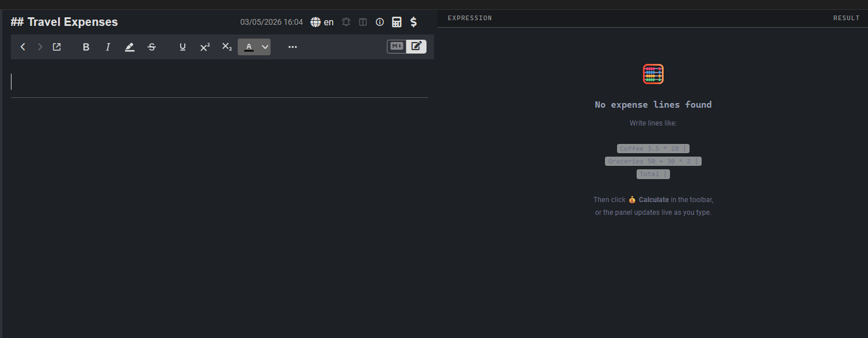
Task: Open the text color dropdown arrow
Action: [265, 47]
